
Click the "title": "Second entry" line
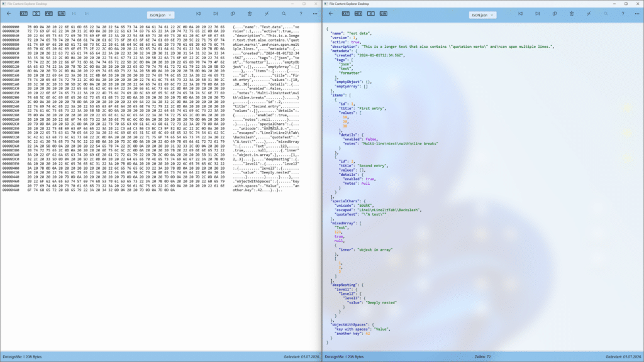click(364, 166)
